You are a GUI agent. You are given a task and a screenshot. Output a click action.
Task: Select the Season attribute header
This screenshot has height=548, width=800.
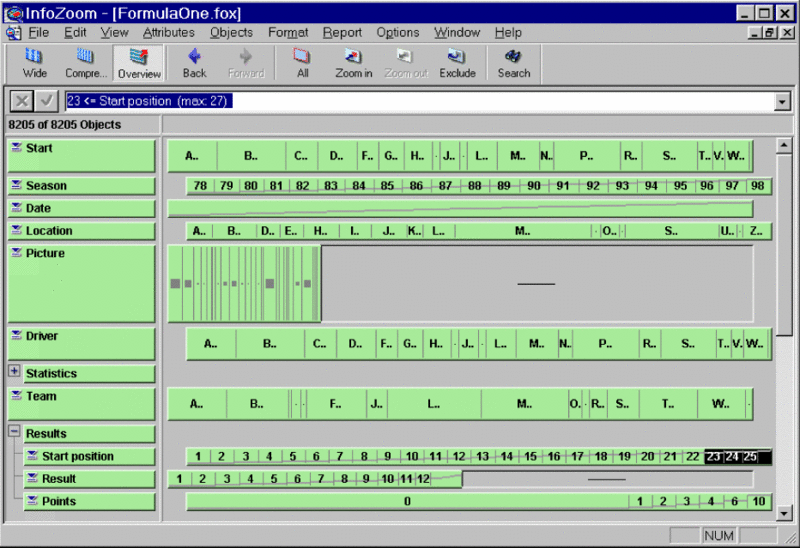click(82, 186)
